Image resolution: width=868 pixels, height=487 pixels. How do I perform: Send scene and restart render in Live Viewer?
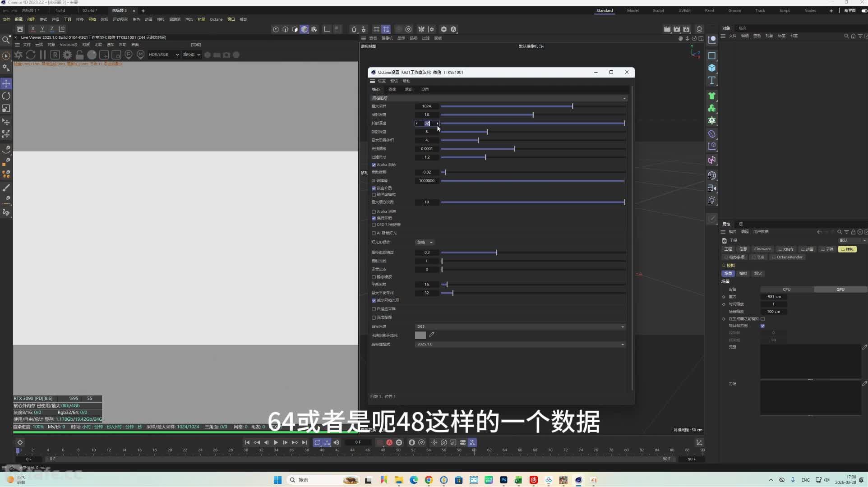pyautogui.click(x=18, y=55)
